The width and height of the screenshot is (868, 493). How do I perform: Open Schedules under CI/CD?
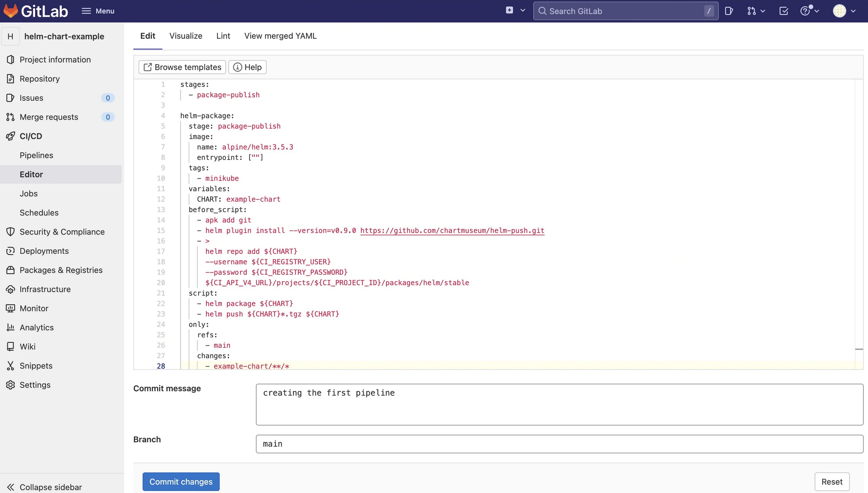(x=39, y=213)
